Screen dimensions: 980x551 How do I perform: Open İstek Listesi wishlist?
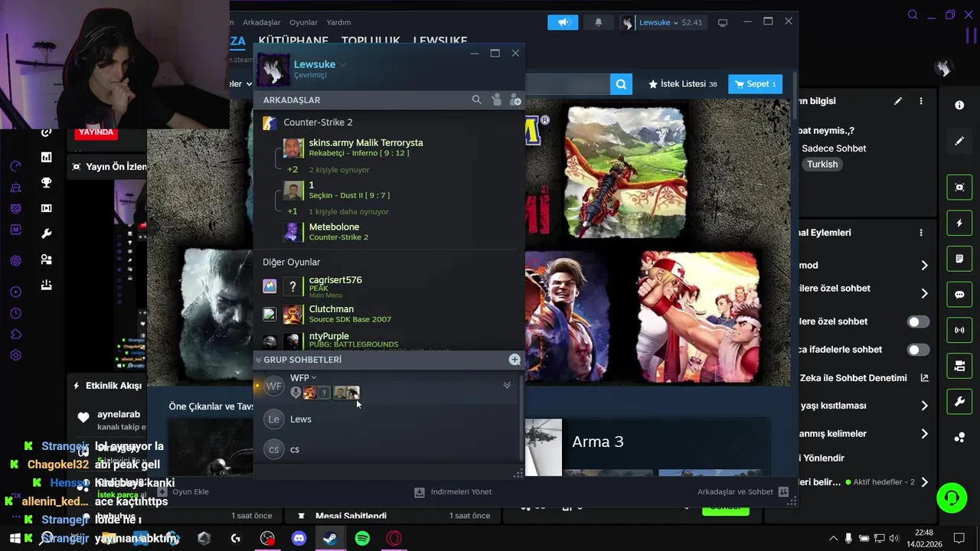click(682, 84)
